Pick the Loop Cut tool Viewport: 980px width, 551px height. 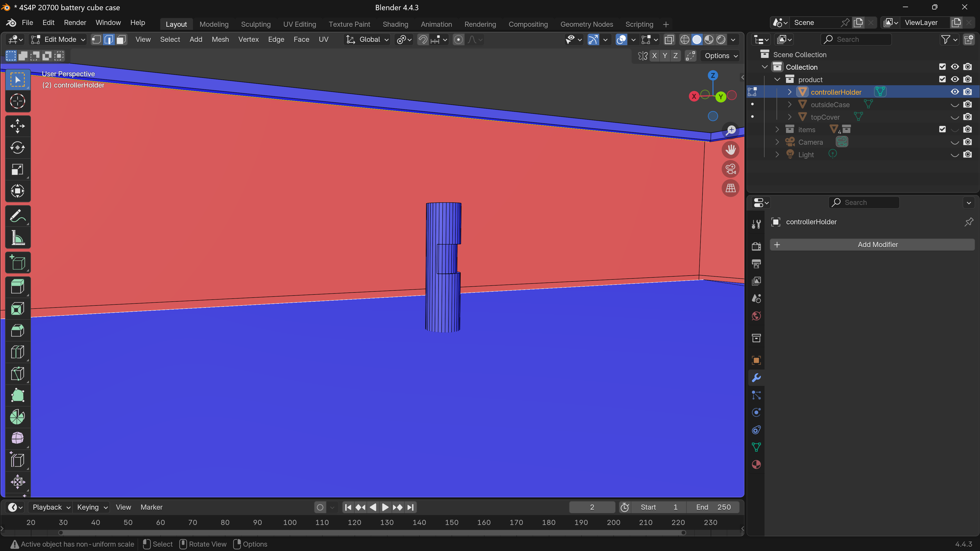point(18,352)
